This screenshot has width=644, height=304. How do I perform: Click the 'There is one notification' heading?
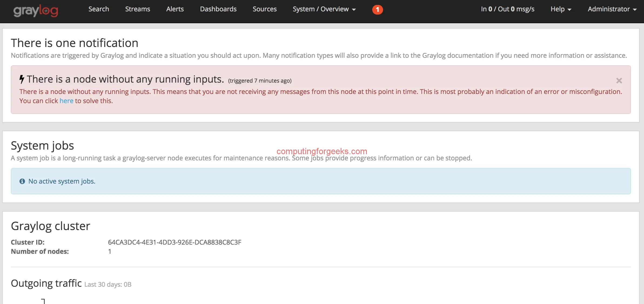pyautogui.click(x=75, y=43)
